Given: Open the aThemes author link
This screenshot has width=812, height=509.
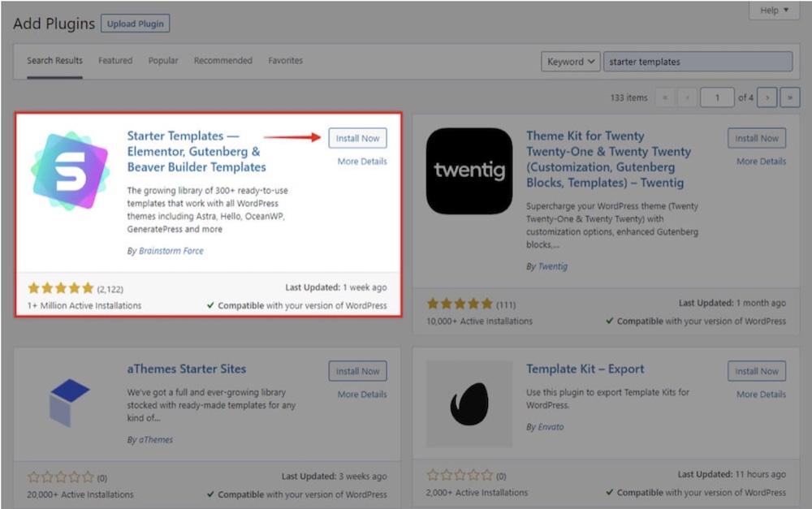Looking at the screenshot, I should [156, 440].
